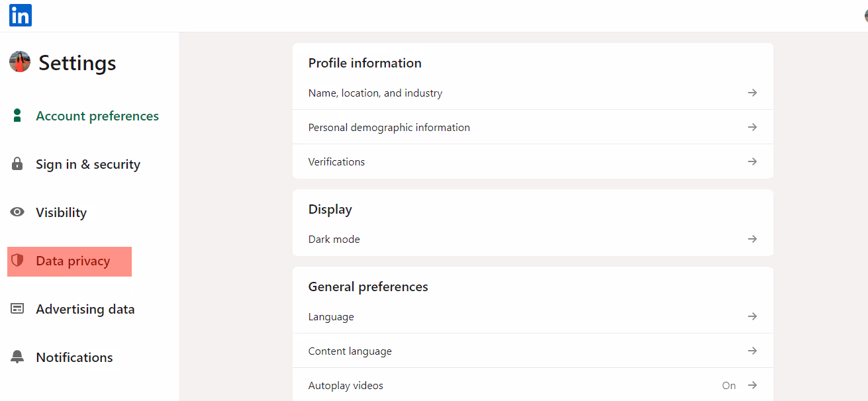Click the eye icon for Visibility
This screenshot has height=401, width=868.
tap(17, 212)
